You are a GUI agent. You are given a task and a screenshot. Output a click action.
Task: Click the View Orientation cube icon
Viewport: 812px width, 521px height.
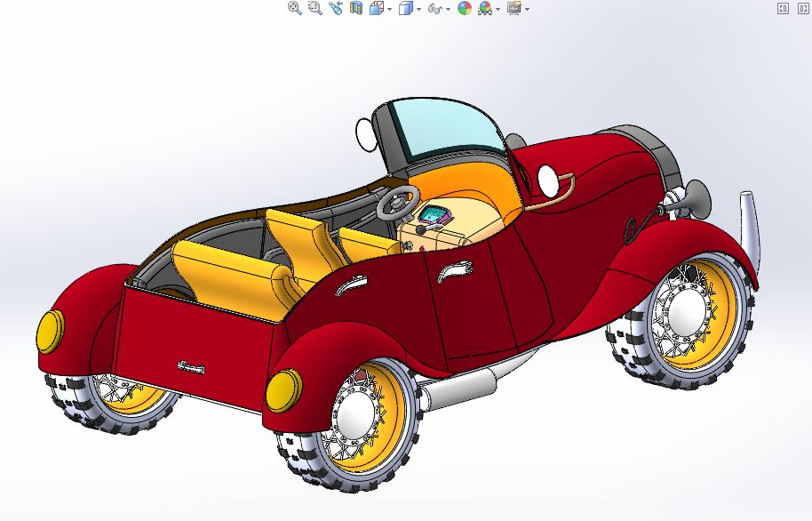click(377, 8)
